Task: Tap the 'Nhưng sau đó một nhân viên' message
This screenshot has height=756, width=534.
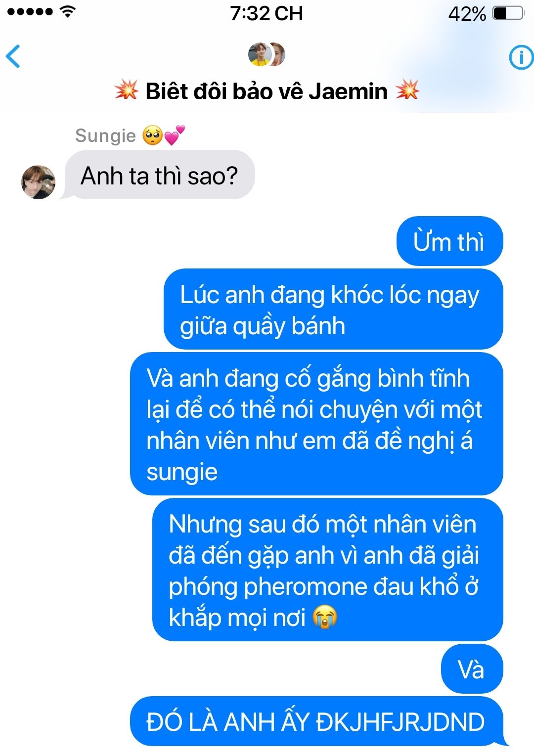Action: tap(327, 570)
